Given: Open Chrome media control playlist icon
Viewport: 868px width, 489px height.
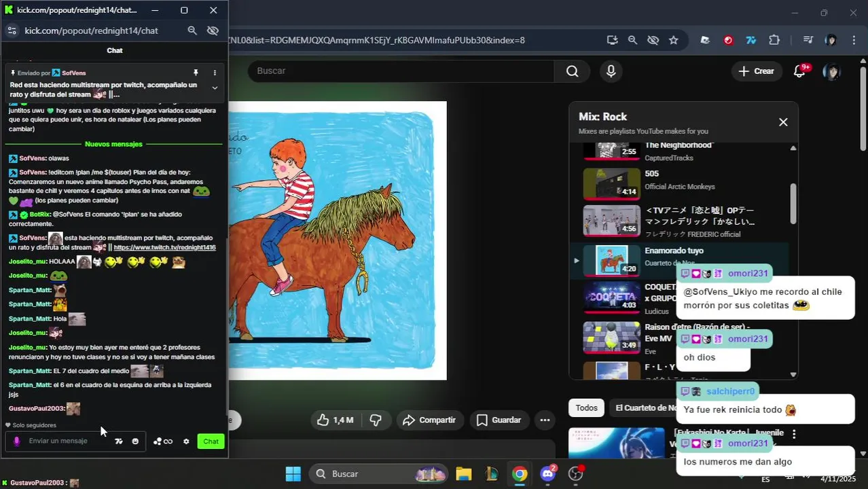Looking at the screenshot, I should 808,40.
